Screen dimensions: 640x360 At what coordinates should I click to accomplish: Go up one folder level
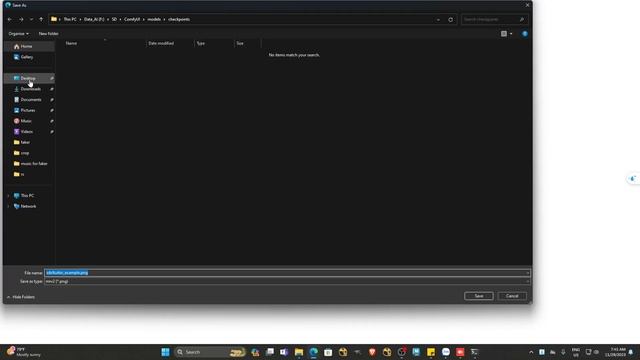[41, 19]
